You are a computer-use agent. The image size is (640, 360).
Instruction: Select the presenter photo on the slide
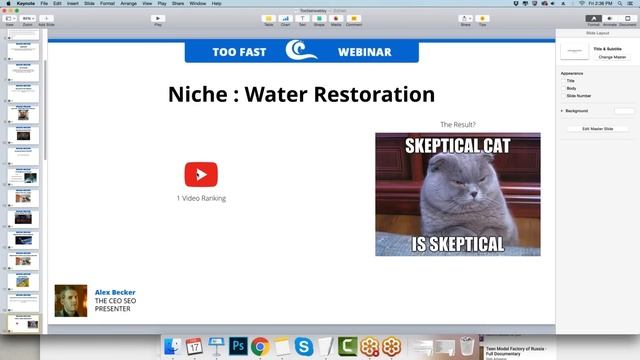point(71,301)
